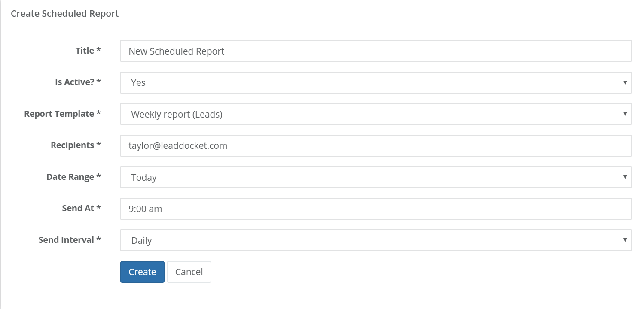
Task: Click the arrow icon on Report Template select
Action: coord(625,114)
